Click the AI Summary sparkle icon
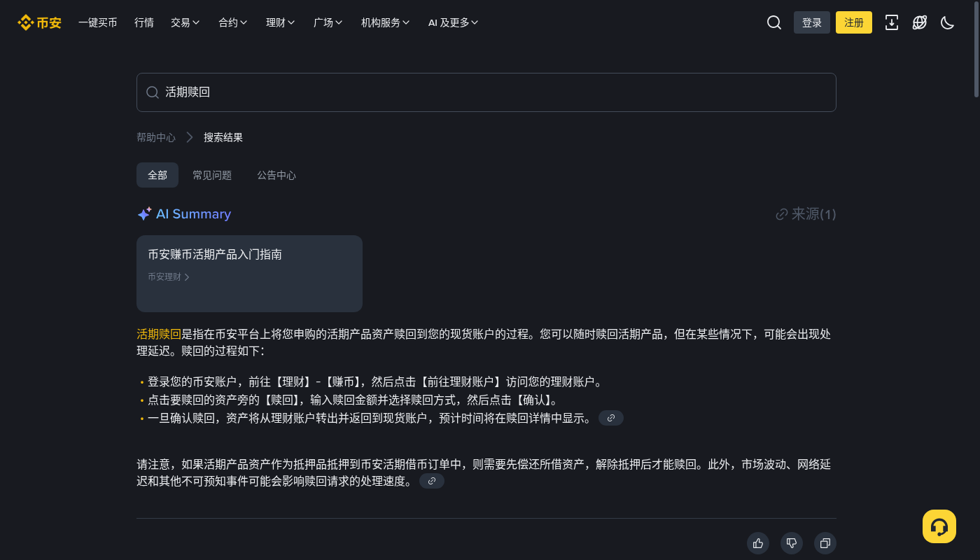Viewport: 980px width, 560px height. tap(144, 214)
